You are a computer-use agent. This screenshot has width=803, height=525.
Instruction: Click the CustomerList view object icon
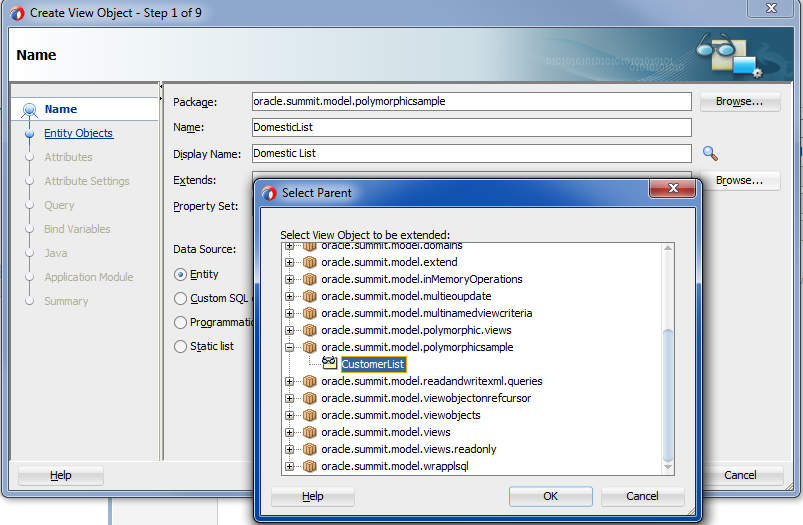point(329,363)
